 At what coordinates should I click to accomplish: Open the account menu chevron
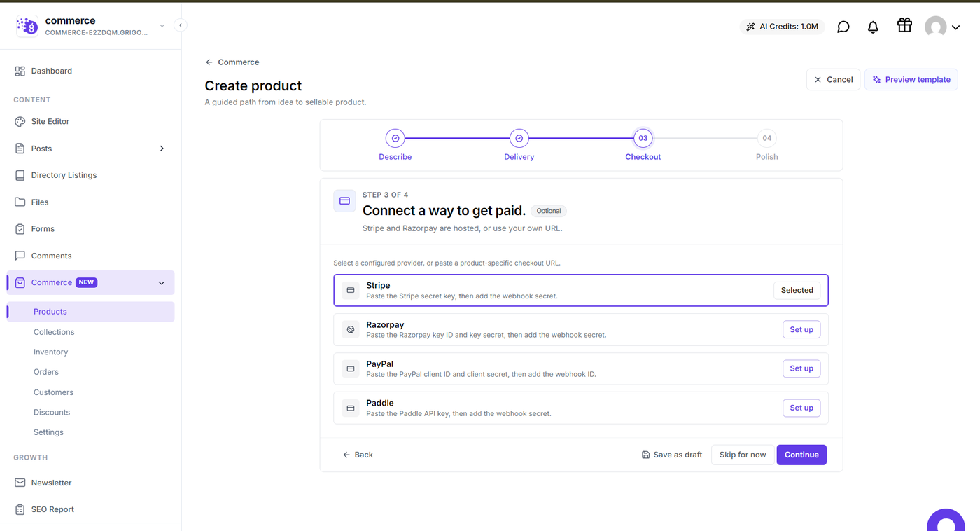pos(955,27)
